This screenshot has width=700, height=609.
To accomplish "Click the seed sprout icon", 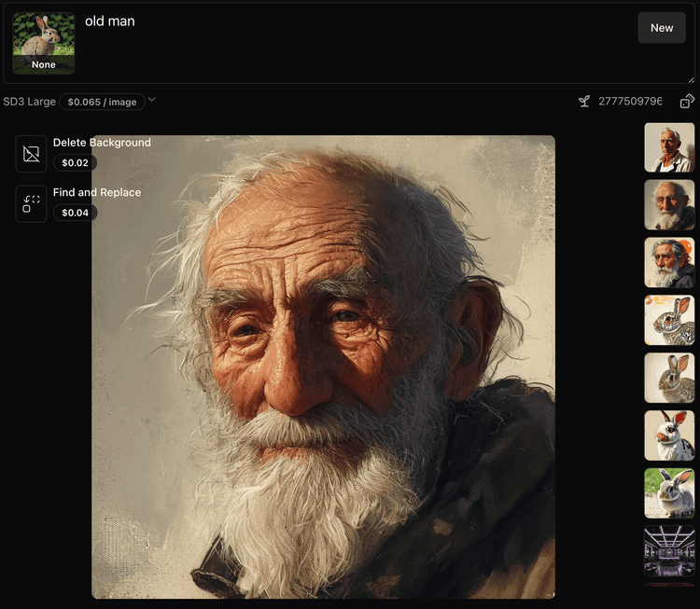I will [x=584, y=102].
